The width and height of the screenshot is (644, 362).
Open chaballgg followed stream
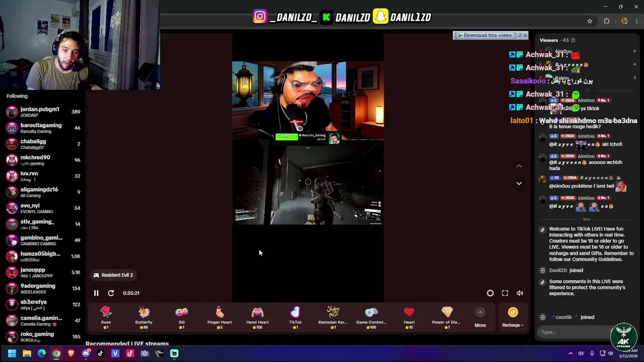43,144
